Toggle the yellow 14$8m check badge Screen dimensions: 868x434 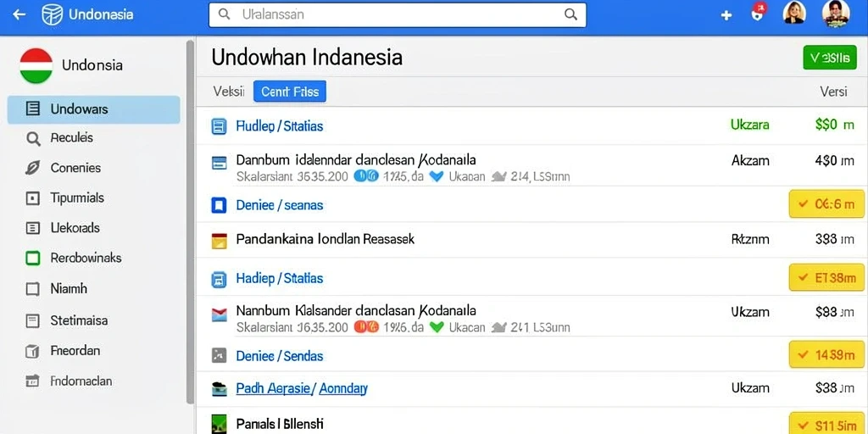tap(826, 355)
